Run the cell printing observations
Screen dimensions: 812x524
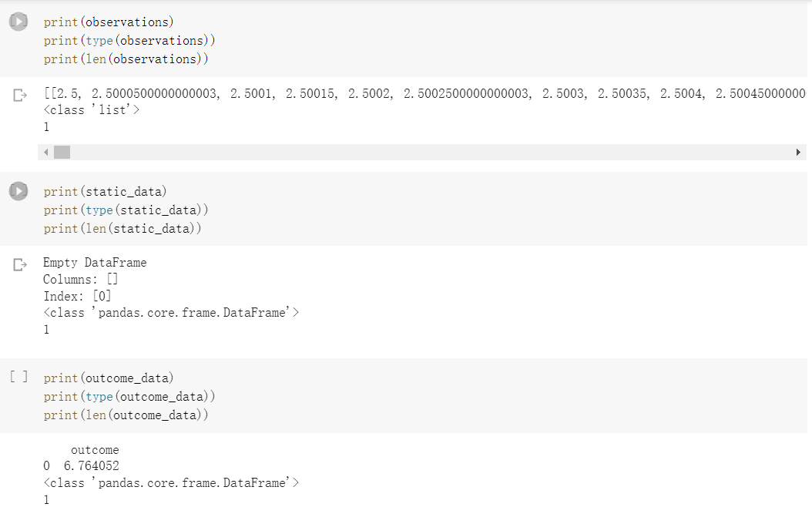[x=17, y=21]
